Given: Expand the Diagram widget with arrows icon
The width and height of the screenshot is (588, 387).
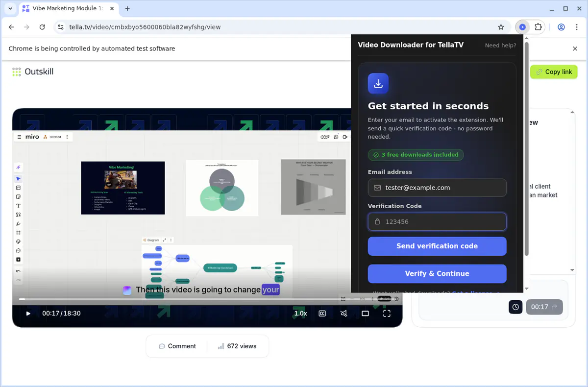Looking at the screenshot, I should click(x=165, y=240).
